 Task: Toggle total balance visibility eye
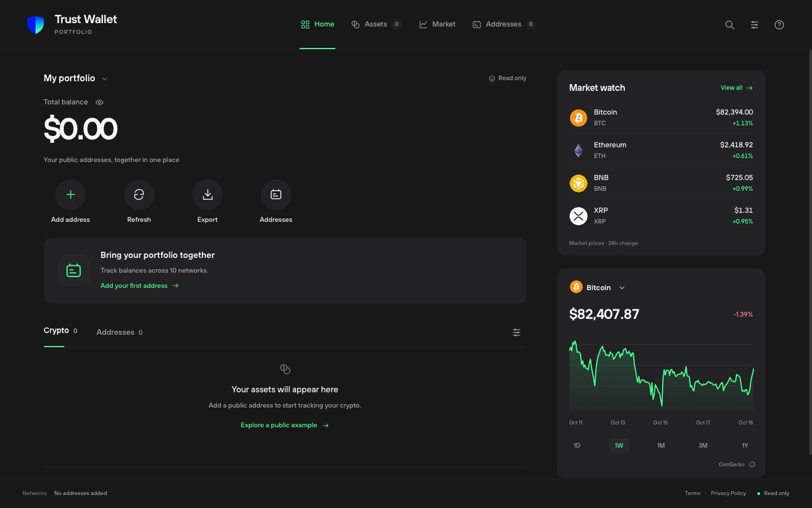pos(99,102)
